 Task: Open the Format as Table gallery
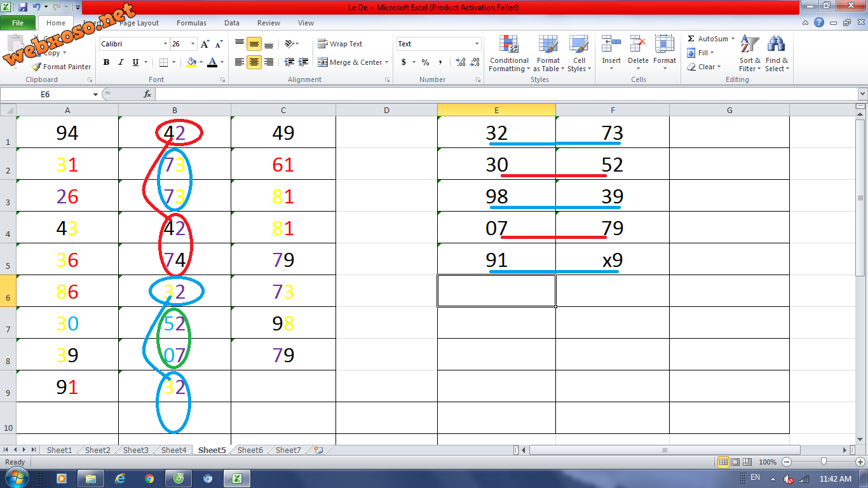[548, 55]
